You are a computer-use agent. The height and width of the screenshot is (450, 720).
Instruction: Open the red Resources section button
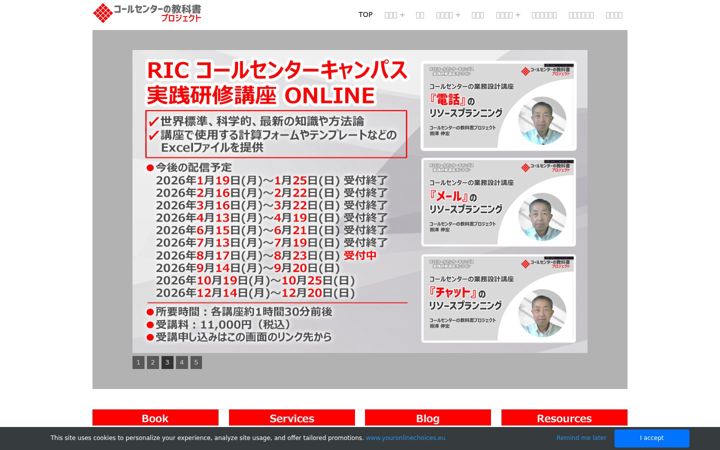tap(564, 418)
